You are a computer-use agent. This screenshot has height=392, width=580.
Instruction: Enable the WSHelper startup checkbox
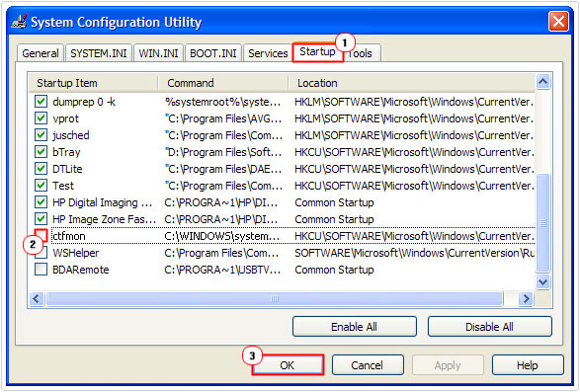[x=41, y=253]
